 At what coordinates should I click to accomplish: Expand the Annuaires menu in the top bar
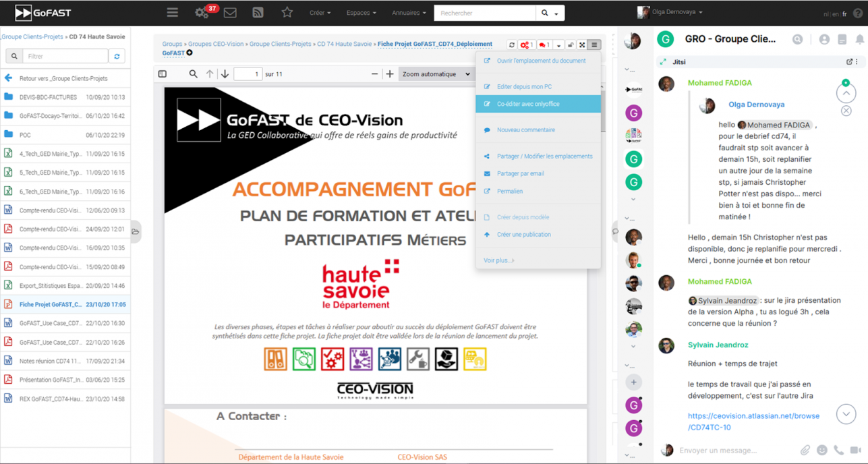point(409,12)
